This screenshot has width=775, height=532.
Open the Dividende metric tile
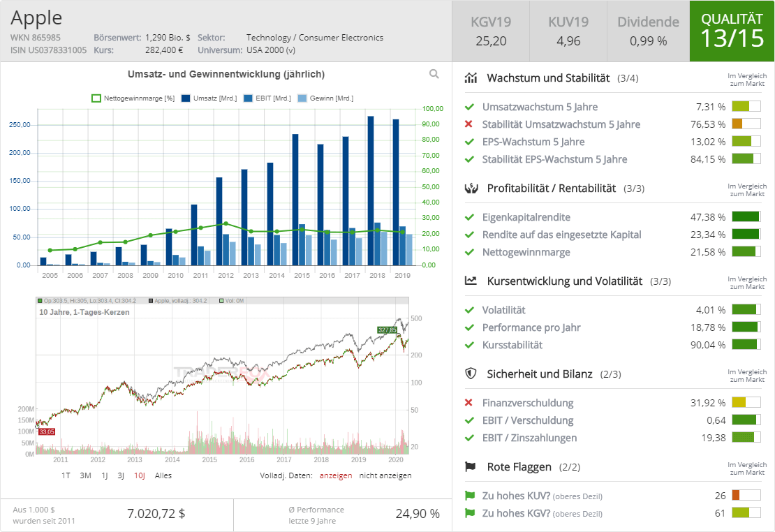pyautogui.click(x=648, y=31)
